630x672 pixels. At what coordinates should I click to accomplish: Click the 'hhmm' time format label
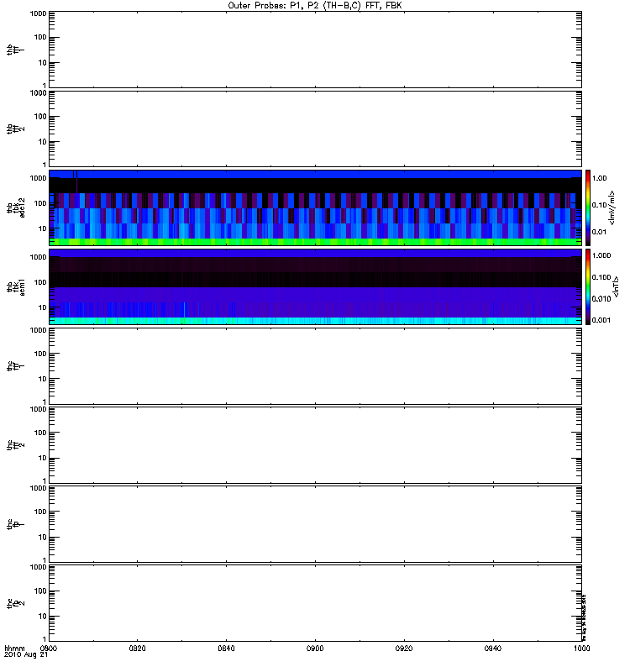(x=15, y=648)
